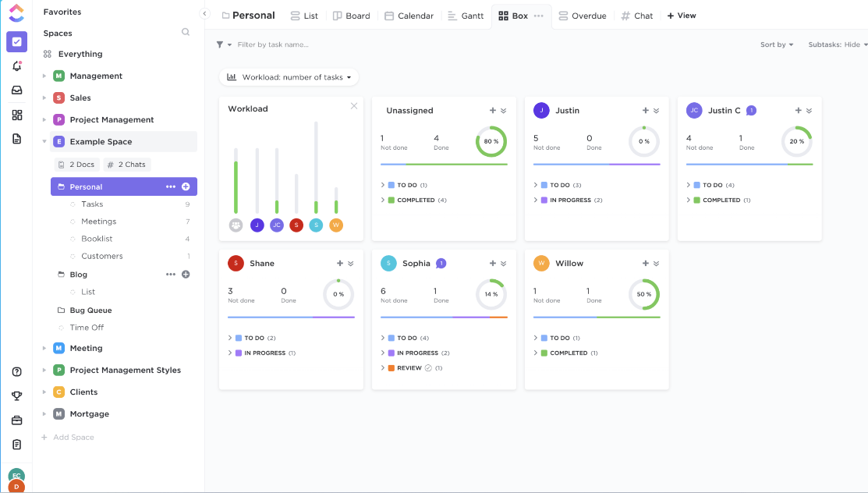The image size is (868, 493).
Task: Open the Workload: number of tasks dropdown
Action: tap(289, 76)
